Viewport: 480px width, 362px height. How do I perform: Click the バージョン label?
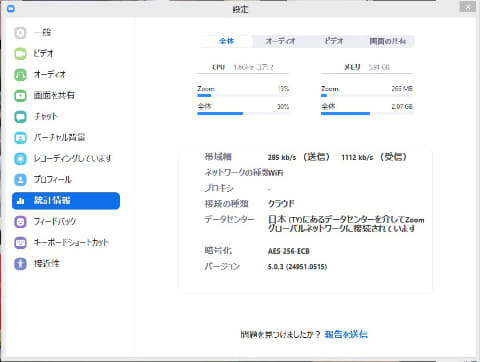pyautogui.click(x=222, y=266)
